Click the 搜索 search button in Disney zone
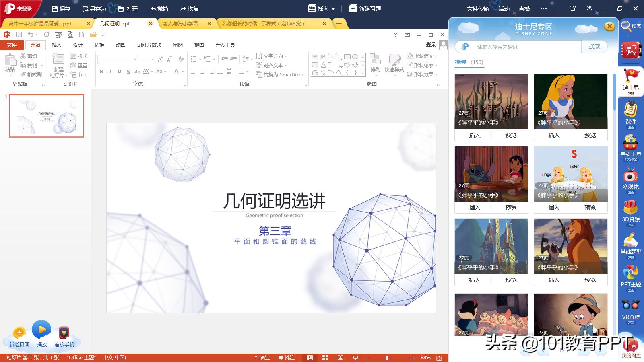 click(594, 47)
